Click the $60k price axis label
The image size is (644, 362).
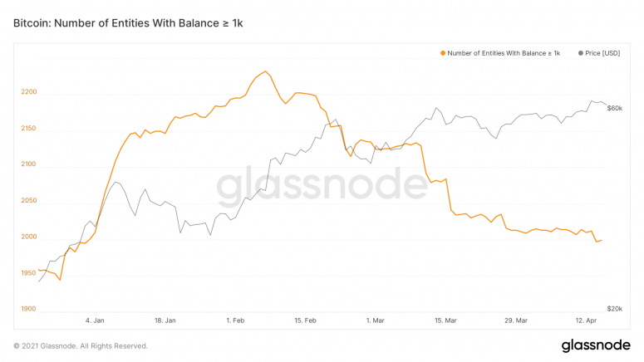point(616,108)
